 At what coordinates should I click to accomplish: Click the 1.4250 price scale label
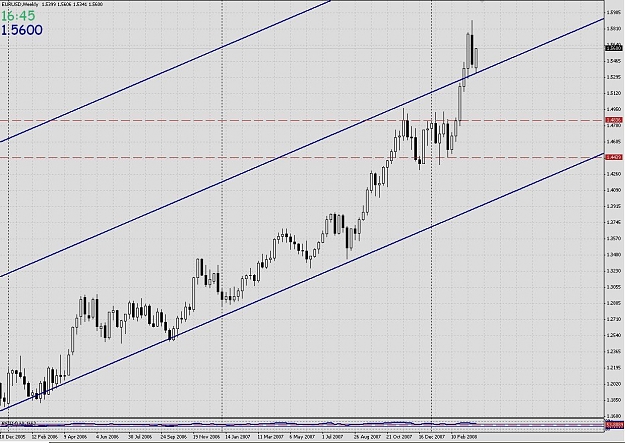click(614, 174)
